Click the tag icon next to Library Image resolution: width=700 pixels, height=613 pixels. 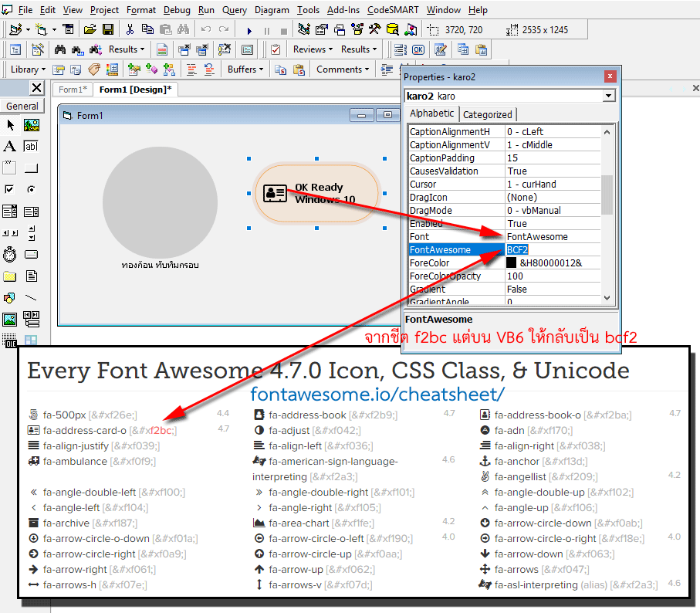[x=93, y=69]
